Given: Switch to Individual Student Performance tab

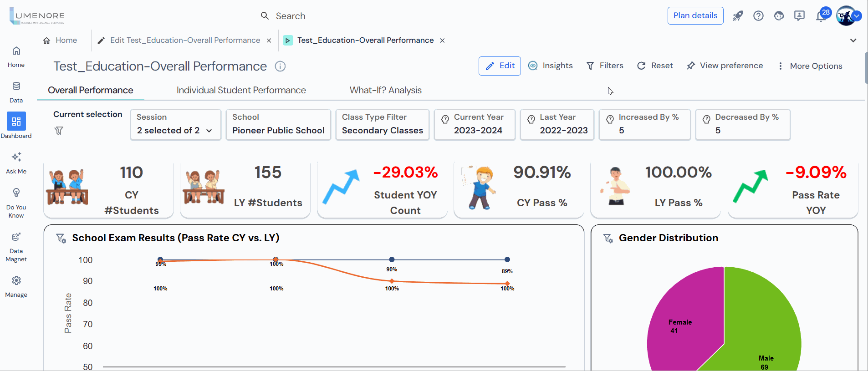Looking at the screenshot, I should pyautogui.click(x=241, y=90).
